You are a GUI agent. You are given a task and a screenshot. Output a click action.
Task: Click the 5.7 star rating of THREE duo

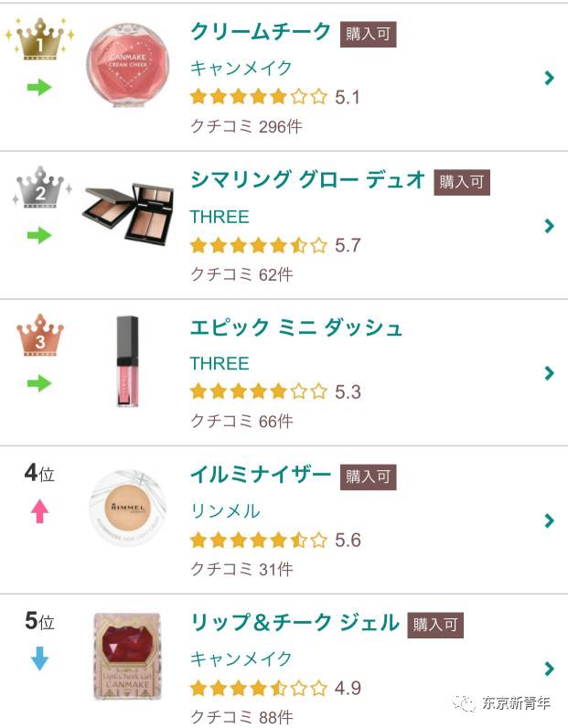(274, 245)
